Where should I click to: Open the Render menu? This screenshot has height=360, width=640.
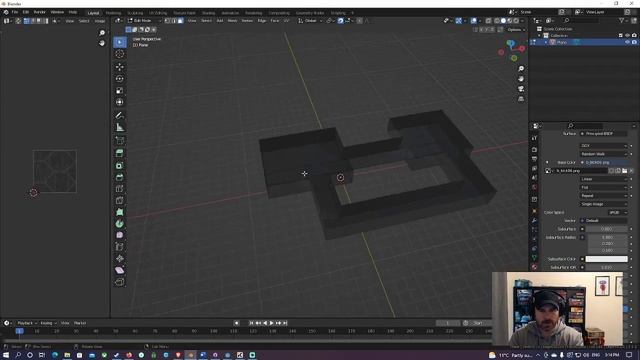click(40, 12)
